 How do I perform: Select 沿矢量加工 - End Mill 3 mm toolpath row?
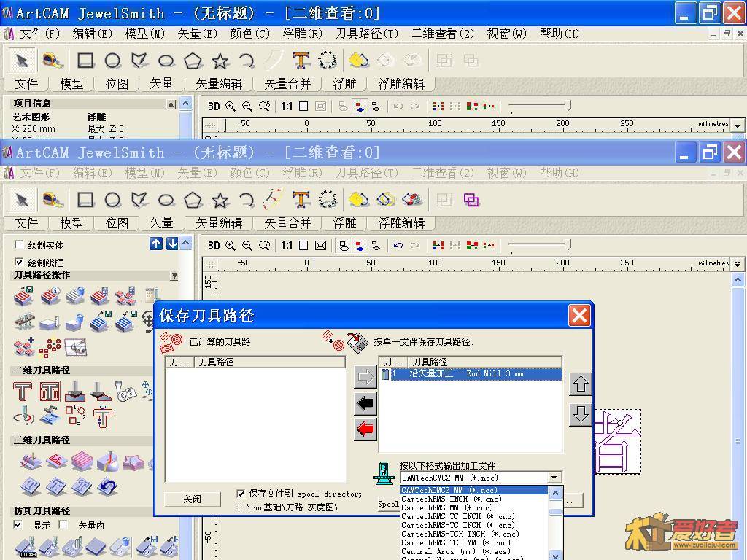click(x=471, y=374)
